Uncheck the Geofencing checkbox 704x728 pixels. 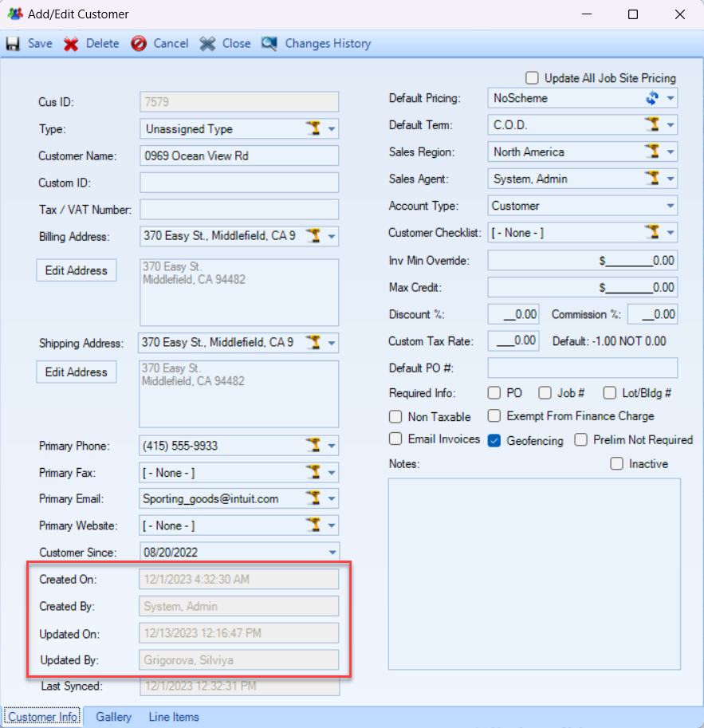pos(494,441)
